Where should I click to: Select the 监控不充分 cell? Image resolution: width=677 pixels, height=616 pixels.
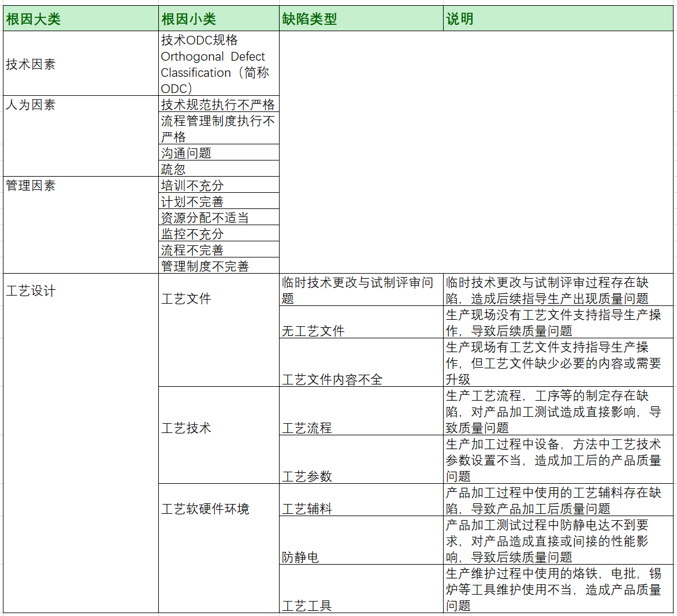(219, 233)
